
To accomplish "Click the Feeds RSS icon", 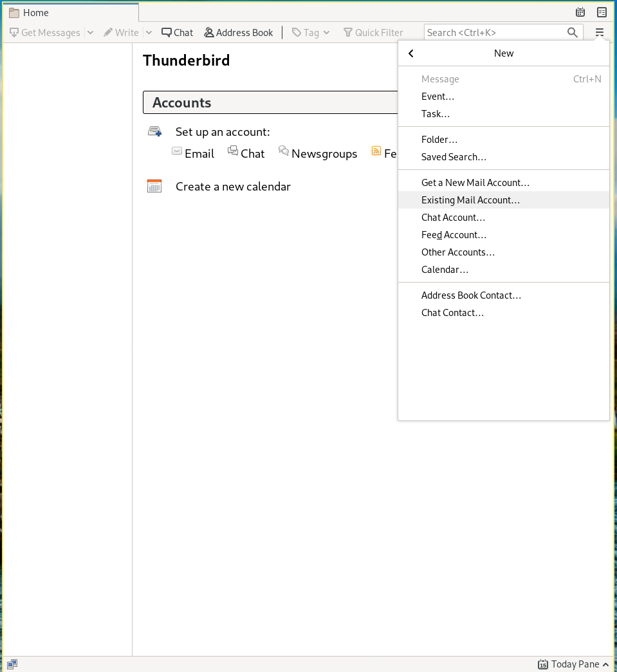I will [x=376, y=151].
